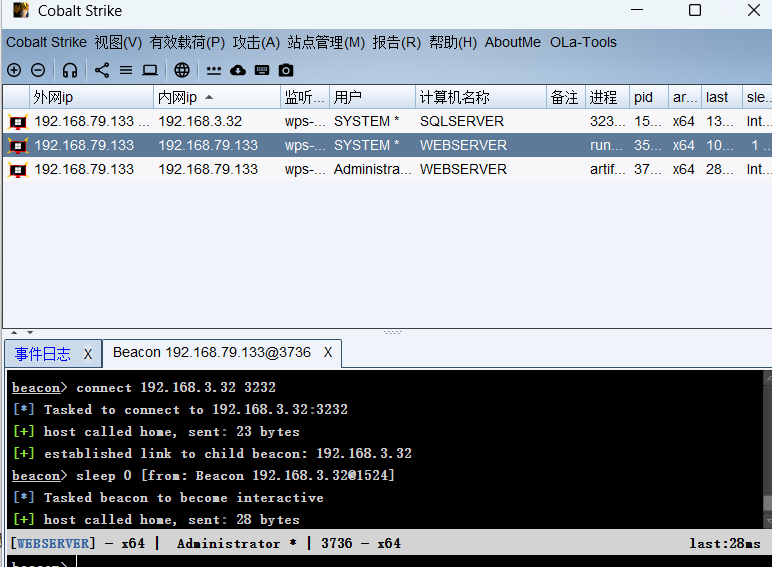Click last:28ms in status bar
772x567 pixels.
[725, 543]
